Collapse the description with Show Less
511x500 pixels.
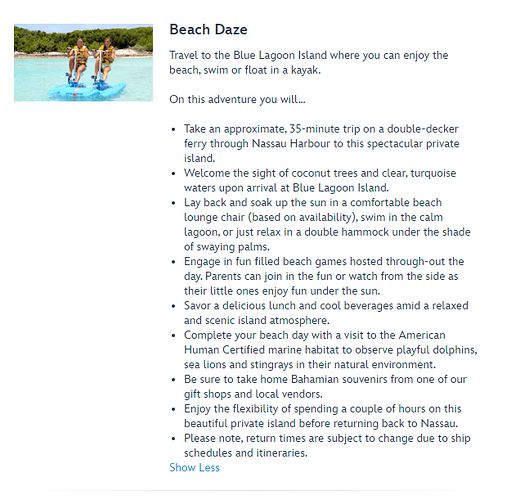194,468
